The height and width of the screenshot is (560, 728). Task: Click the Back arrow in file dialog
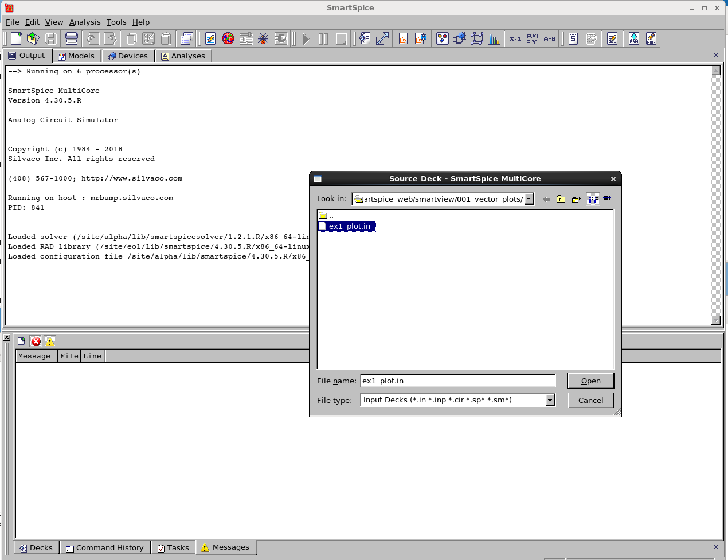pyautogui.click(x=546, y=199)
